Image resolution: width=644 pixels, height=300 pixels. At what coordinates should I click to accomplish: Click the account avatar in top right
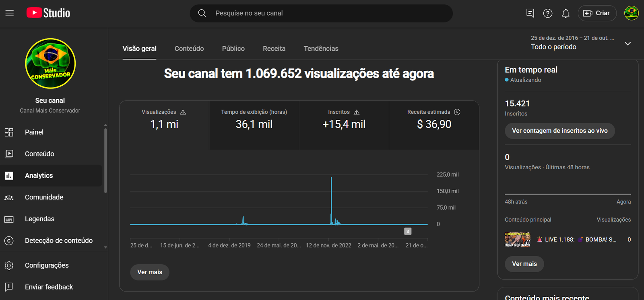(x=631, y=13)
